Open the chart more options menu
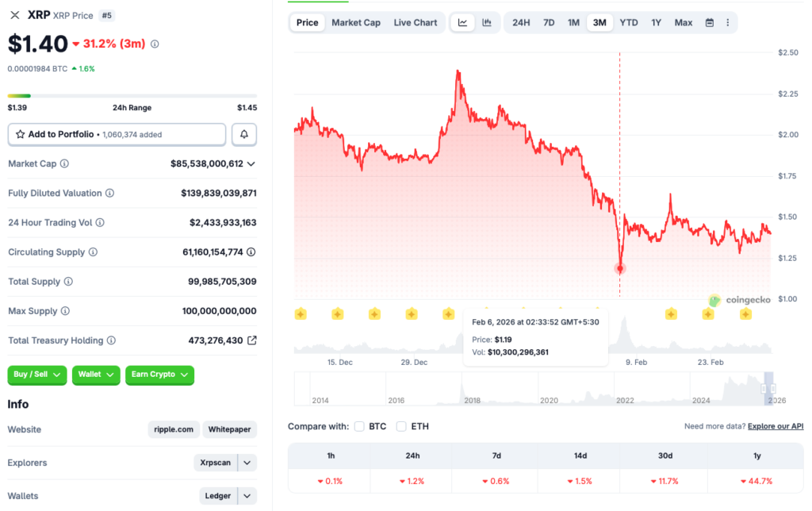Viewport: 812px width, 511px height. pyautogui.click(x=728, y=22)
